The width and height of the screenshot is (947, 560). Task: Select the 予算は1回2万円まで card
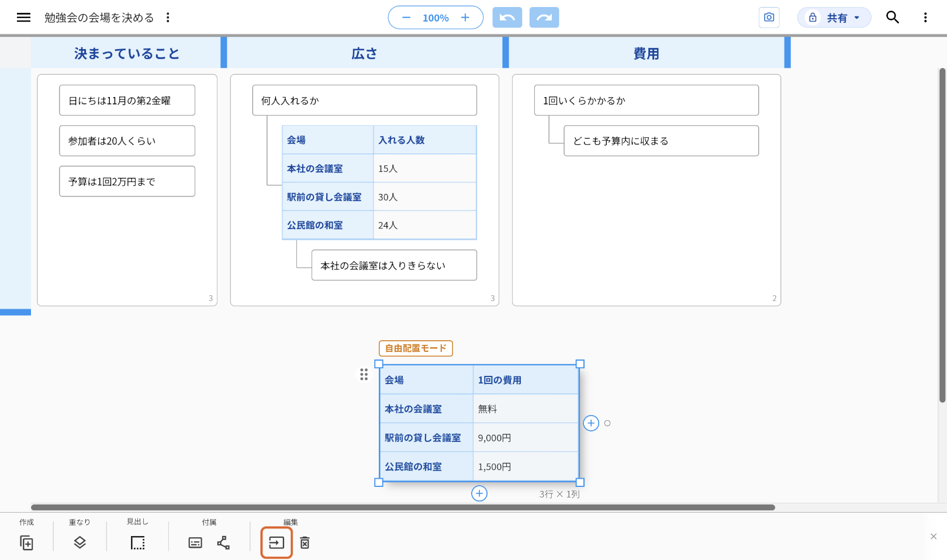(x=127, y=181)
